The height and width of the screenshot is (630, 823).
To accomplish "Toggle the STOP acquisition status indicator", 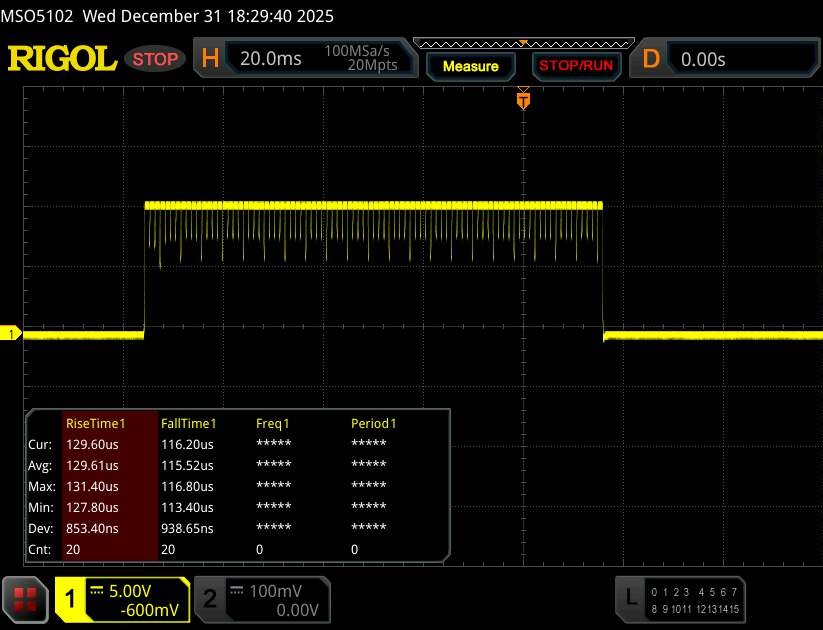I will pos(156,59).
